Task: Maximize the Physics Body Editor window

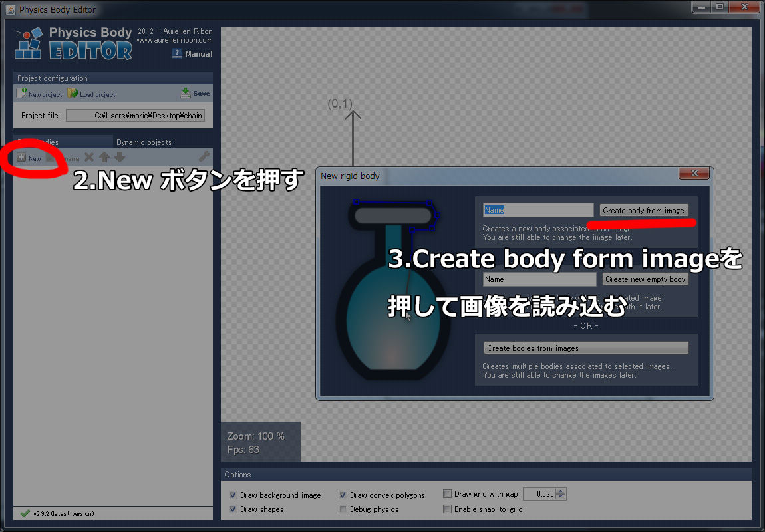Action: coord(720,7)
